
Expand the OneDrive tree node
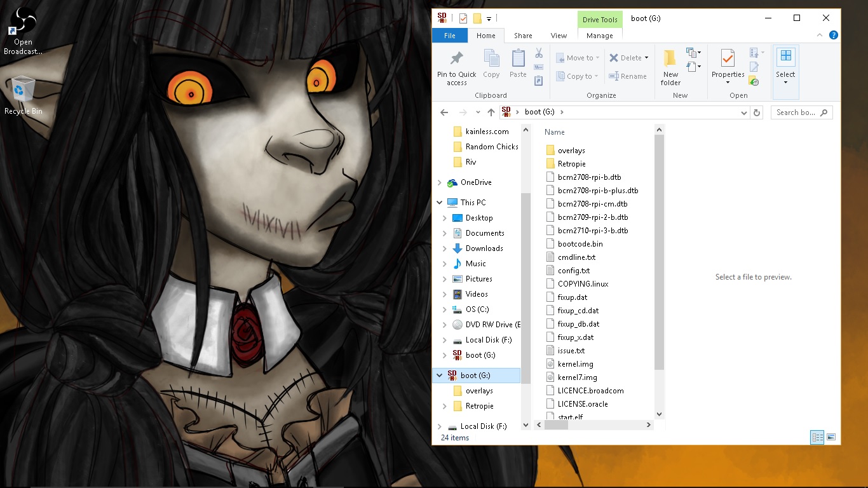click(x=440, y=182)
